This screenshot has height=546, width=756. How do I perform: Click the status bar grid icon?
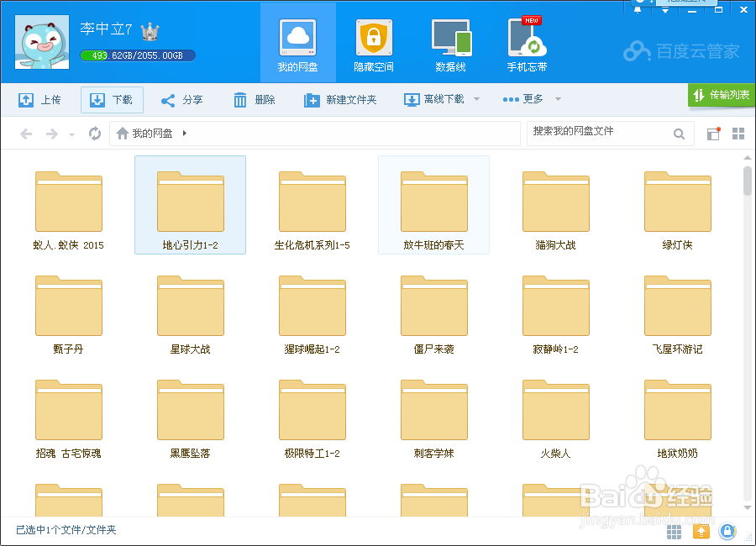[674, 532]
